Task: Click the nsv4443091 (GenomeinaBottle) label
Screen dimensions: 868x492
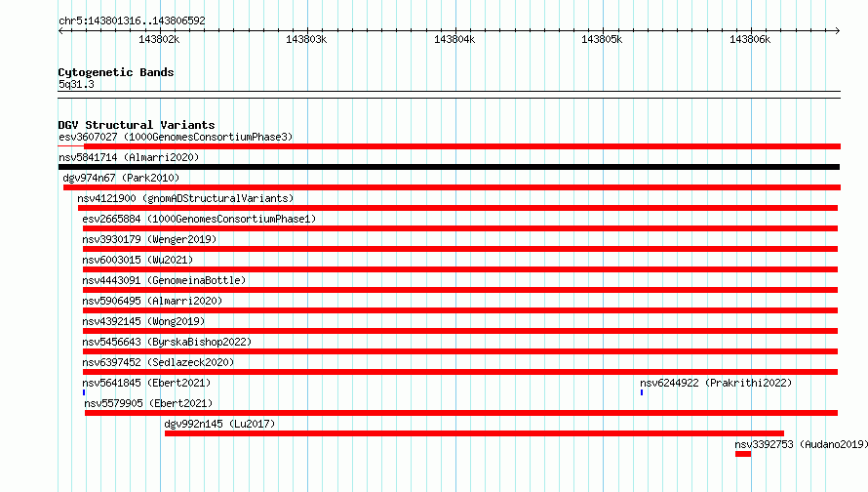Action: (x=164, y=280)
